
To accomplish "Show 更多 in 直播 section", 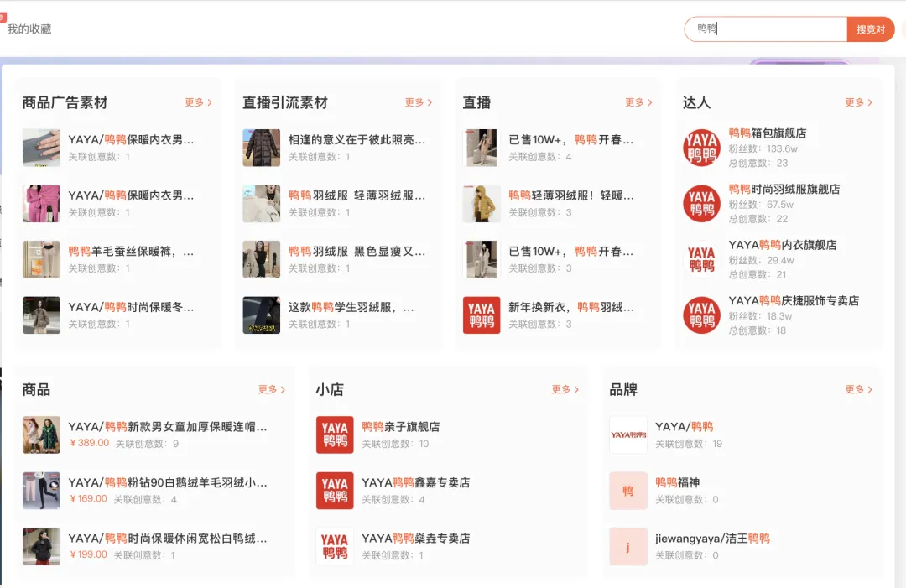I will 638,102.
